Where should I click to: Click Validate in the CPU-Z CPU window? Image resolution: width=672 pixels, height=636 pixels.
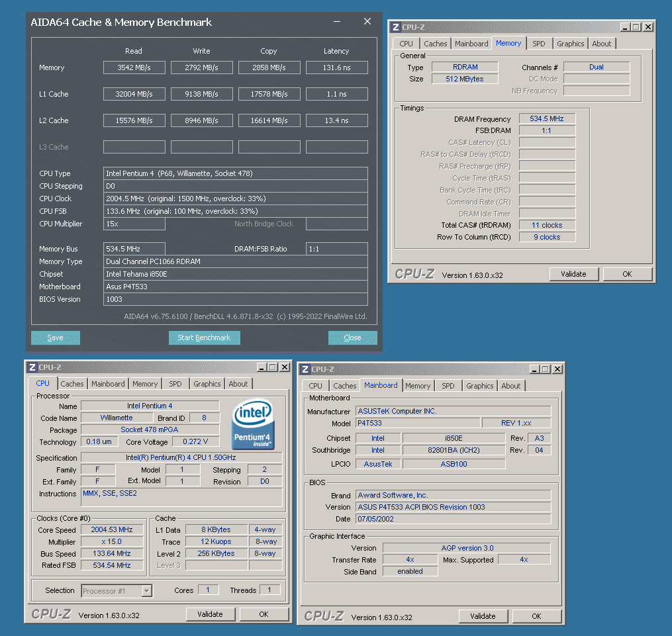click(210, 614)
